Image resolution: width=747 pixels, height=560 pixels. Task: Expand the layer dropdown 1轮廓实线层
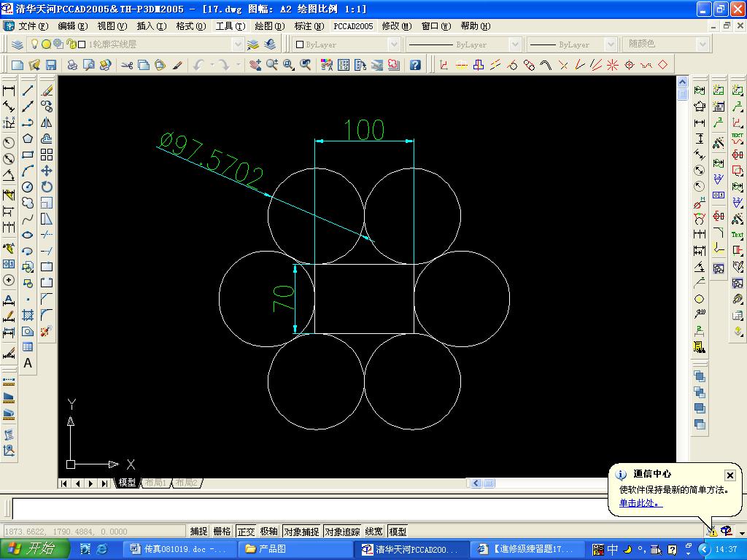point(239,44)
